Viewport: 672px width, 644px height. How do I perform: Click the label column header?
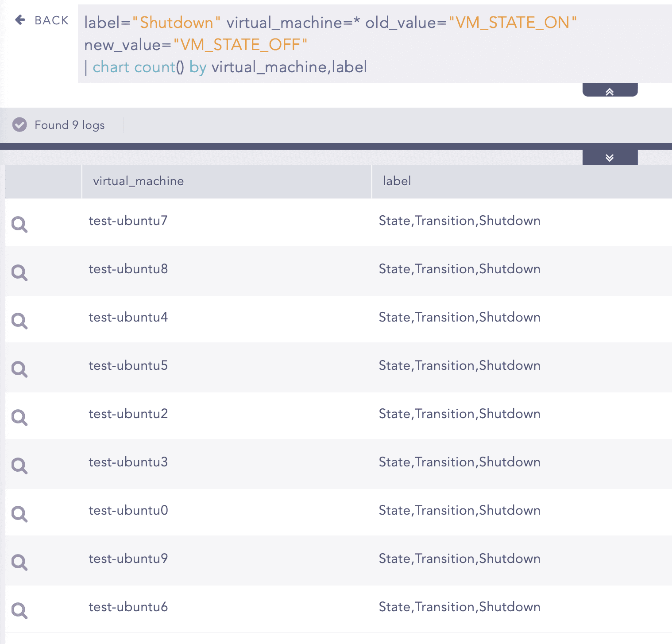(397, 181)
